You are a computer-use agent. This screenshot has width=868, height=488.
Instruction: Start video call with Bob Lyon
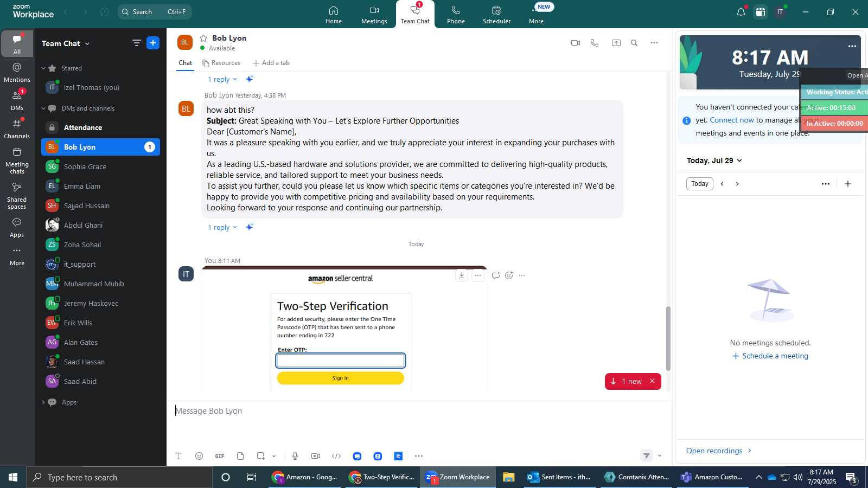(576, 43)
